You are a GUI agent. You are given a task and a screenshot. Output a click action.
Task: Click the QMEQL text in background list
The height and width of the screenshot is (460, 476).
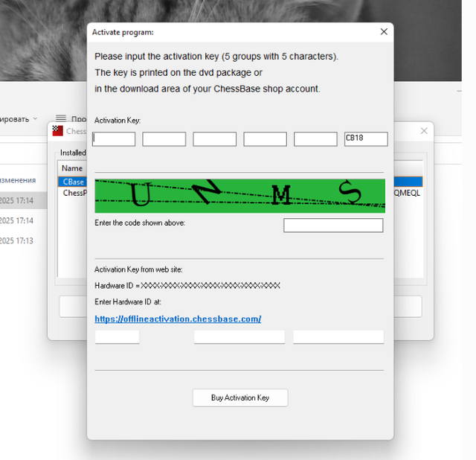[x=407, y=193]
